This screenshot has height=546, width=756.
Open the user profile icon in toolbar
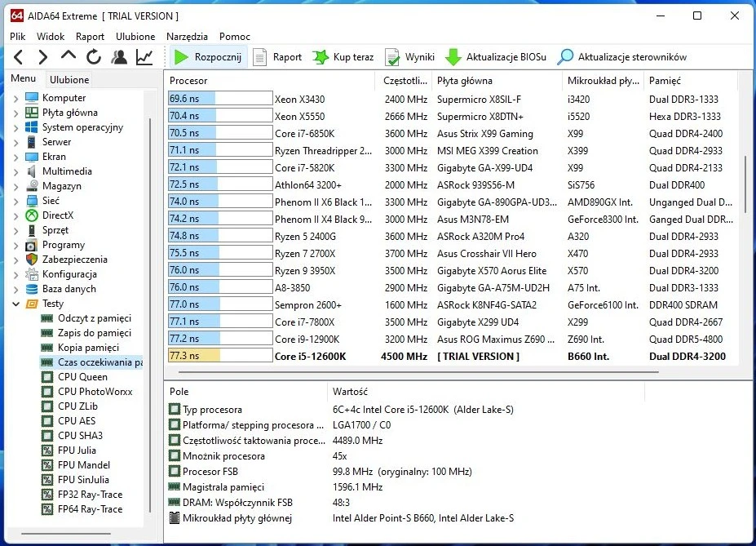pyautogui.click(x=119, y=57)
